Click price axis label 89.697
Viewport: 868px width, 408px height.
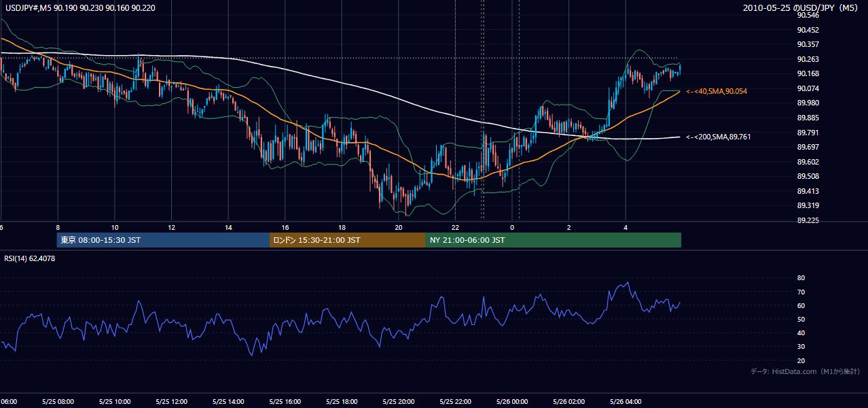pos(808,147)
